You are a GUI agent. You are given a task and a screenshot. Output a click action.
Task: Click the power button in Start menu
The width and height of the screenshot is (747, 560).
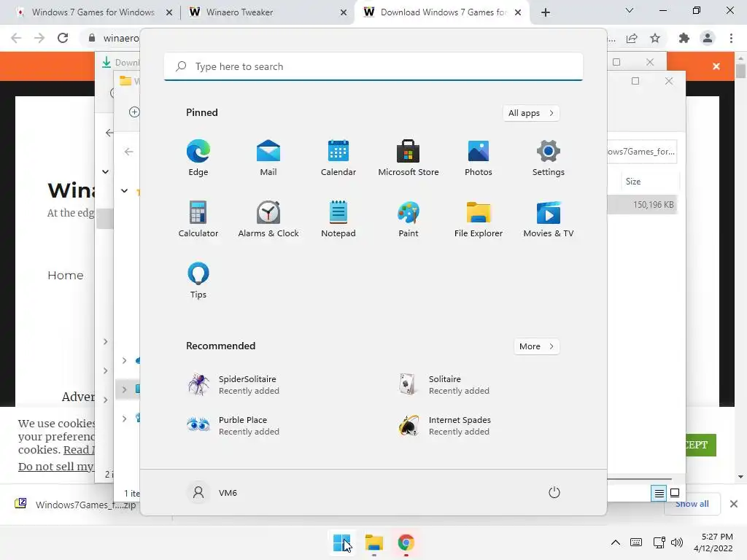point(554,492)
